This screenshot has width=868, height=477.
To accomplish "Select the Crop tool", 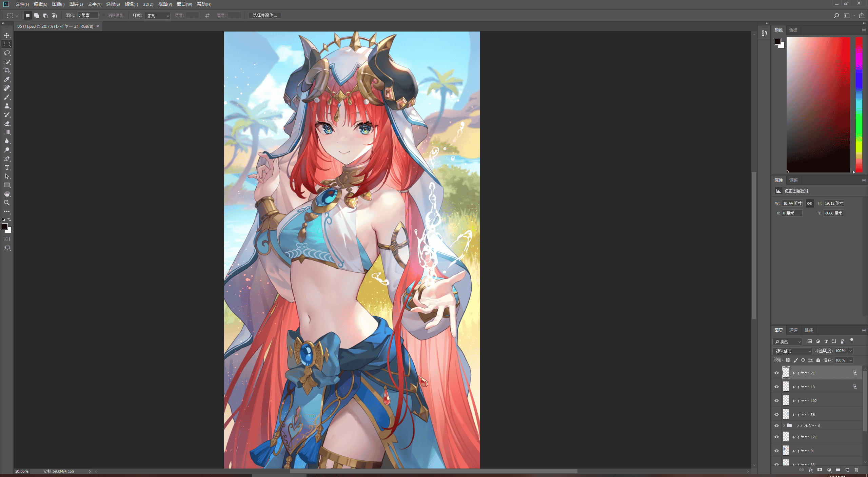I will [7, 70].
